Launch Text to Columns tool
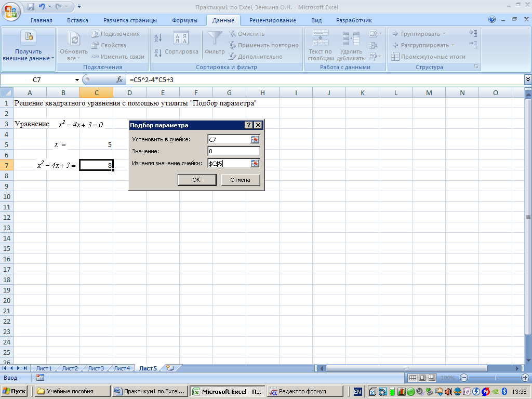Viewport: 532px width, 399px height. click(320, 46)
